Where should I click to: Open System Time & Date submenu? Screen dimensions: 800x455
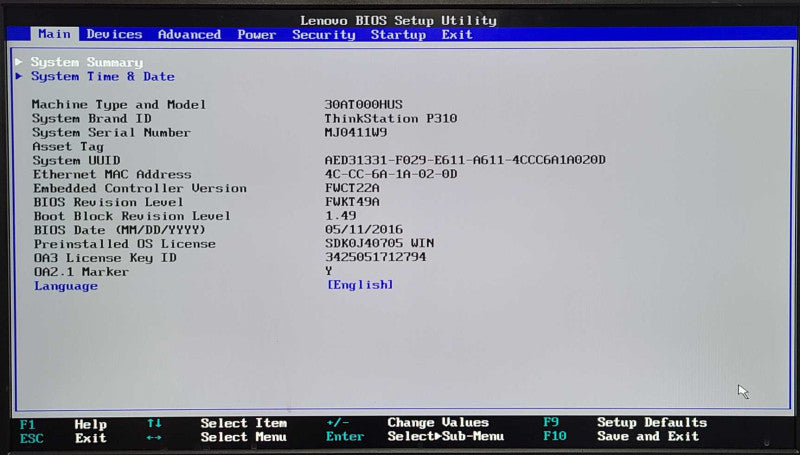click(103, 77)
